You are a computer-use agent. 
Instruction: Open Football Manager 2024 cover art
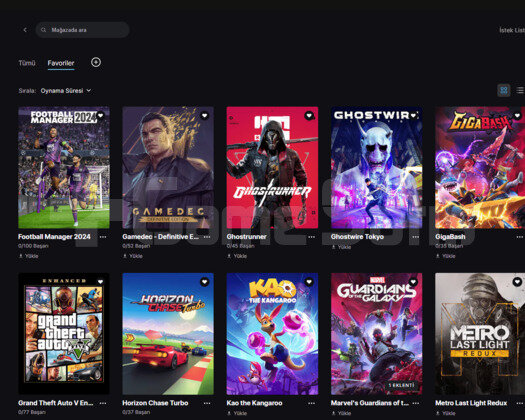(64, 167)
